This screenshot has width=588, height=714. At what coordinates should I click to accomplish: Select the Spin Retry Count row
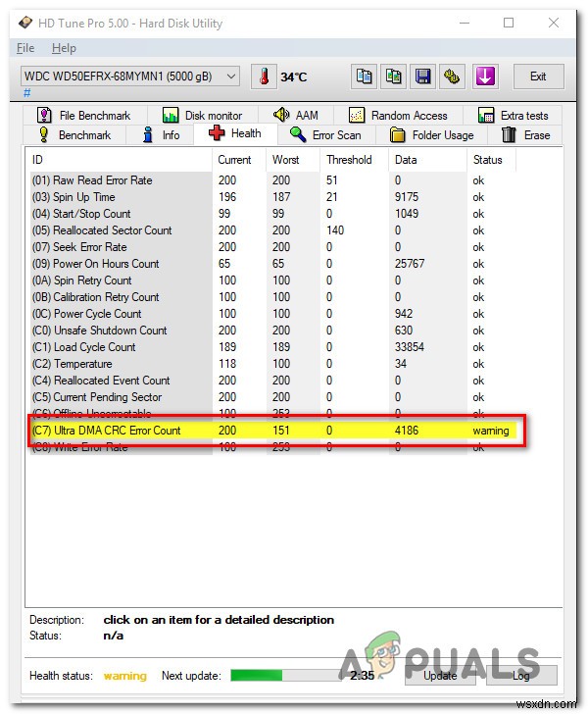(x=273, y=280)
